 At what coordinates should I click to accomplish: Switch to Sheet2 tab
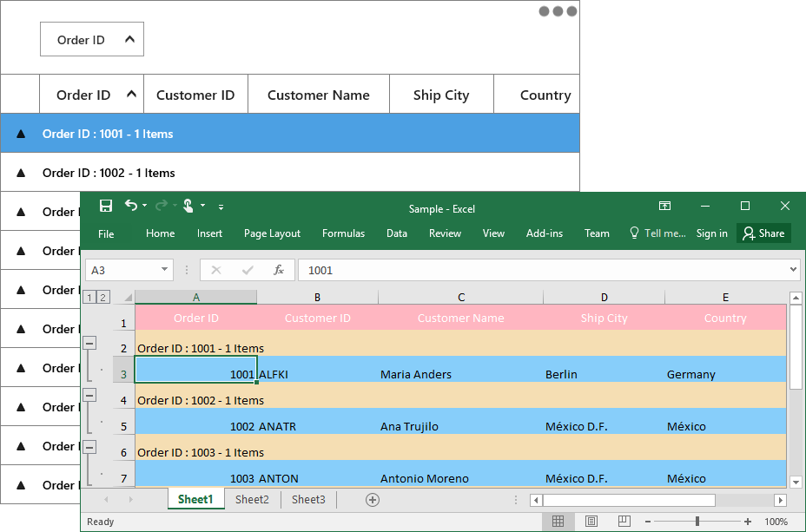coord(252,499)
